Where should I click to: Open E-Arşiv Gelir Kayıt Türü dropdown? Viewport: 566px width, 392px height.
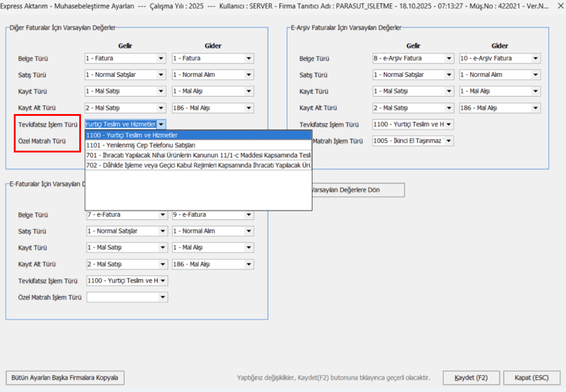413,91
